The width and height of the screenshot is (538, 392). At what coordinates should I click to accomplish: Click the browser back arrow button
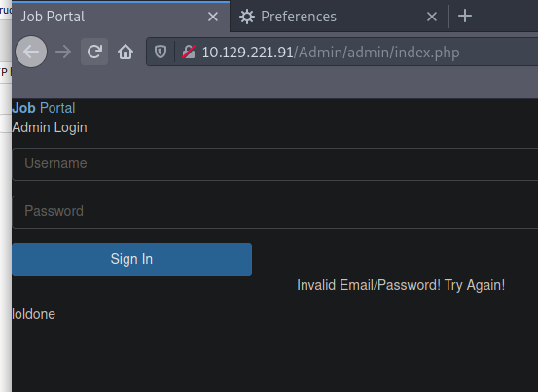tap(31, 52)
